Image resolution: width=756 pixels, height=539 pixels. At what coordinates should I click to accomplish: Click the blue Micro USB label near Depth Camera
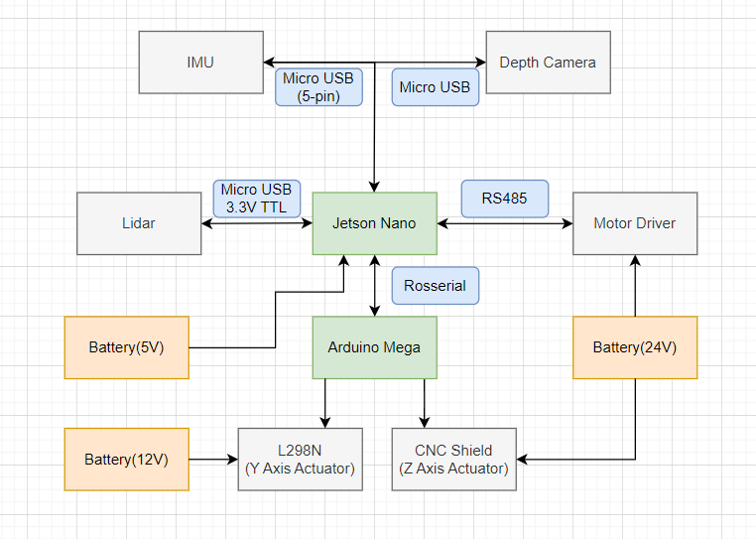tap(436, 87)
